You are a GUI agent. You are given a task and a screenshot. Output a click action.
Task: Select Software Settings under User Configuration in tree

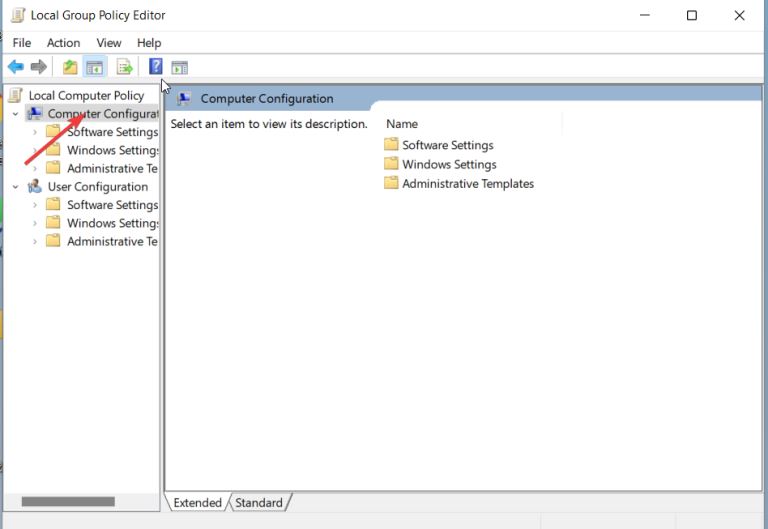(113, 205)
